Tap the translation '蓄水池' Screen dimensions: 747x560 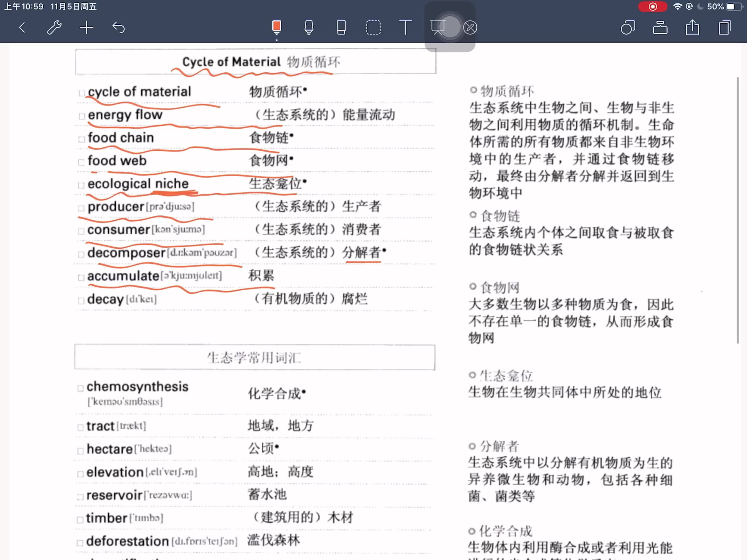(267, 494)
